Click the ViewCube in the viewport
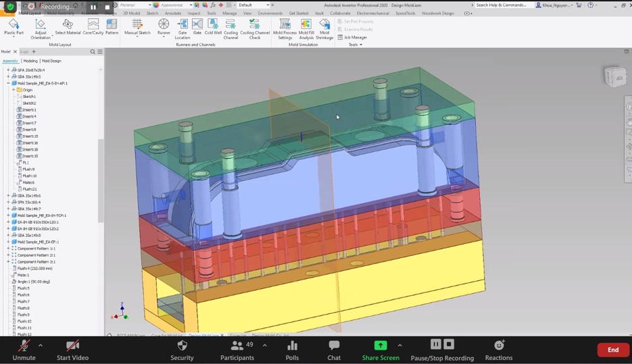The image size is (632, 364). point(616,76)
